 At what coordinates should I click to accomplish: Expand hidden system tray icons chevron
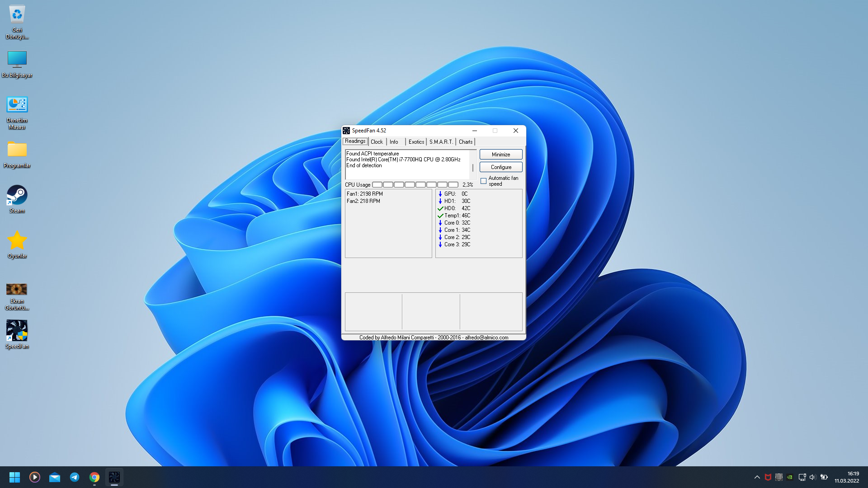pyautogui.click(x=757, y=477)
